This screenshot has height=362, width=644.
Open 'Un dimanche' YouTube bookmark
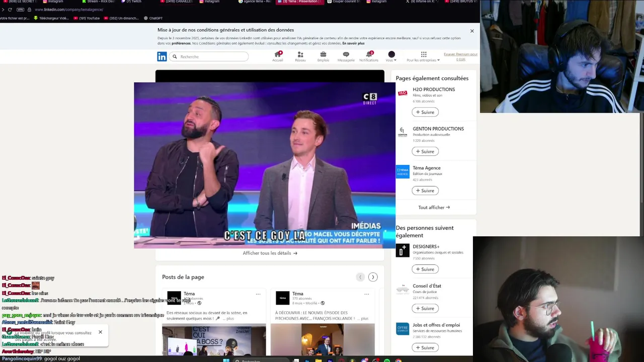121,18
